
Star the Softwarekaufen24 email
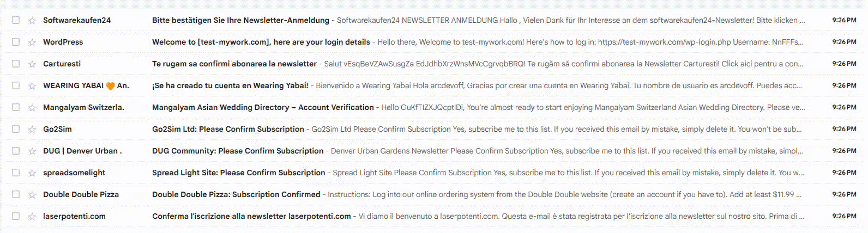[32, 20]
